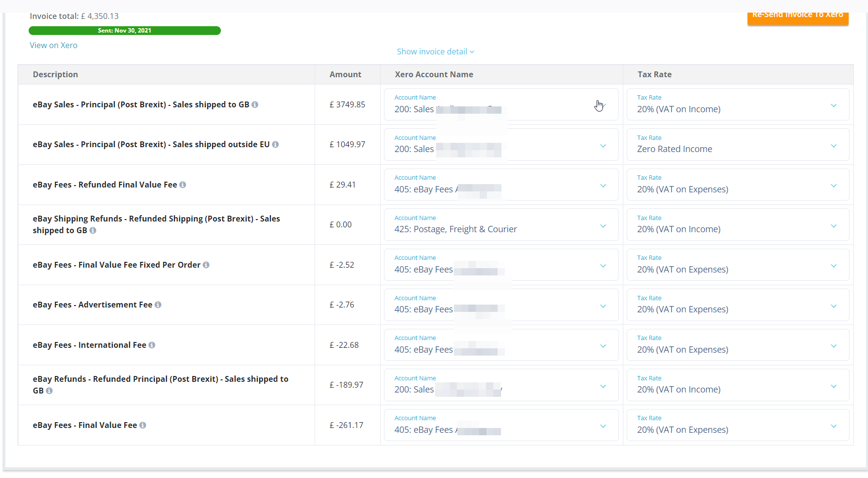Open Account Name dropdown for Refunded Final Value Fee
The height and width of the screenshot is (478, 868).
point(501,185)
